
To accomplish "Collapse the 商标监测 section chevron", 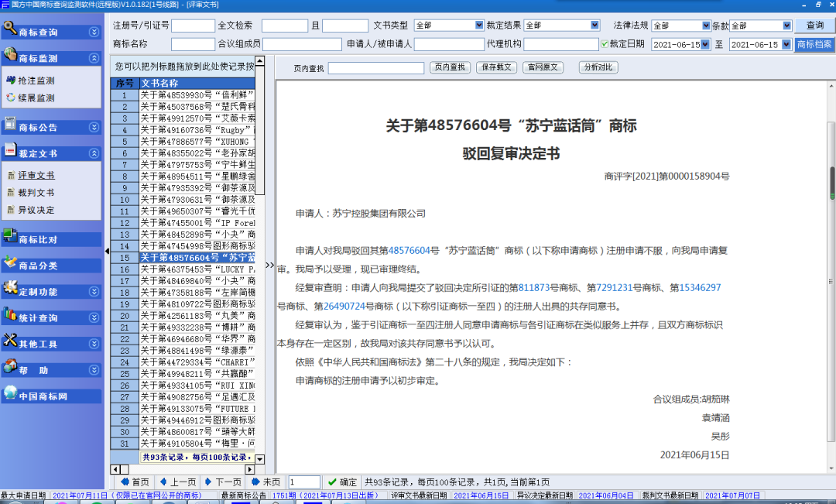I will click(94, 58).
